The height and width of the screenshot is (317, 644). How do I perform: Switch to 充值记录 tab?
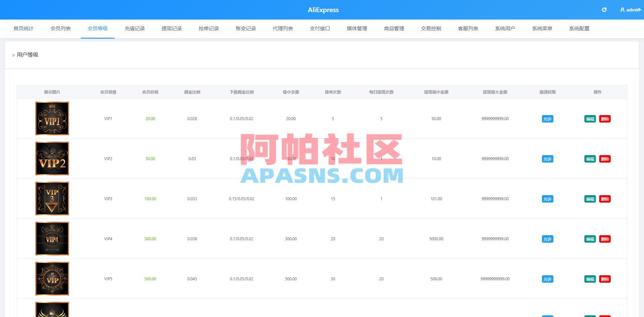pyautogui.click(x=135, y=29)
